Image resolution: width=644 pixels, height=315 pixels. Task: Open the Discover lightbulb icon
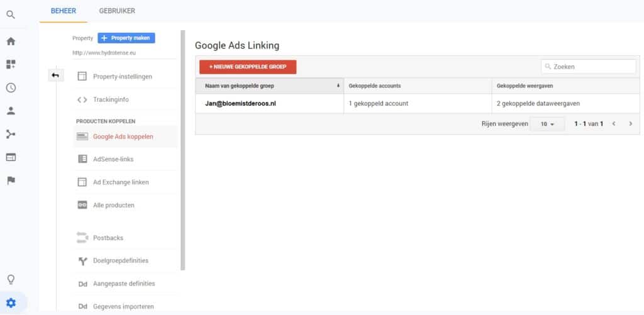[x=11, y=279]
